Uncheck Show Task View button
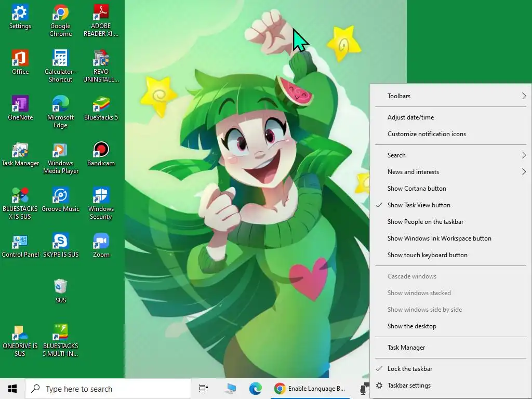The width and height of the screenshot is (532, 399). (450, 205)
